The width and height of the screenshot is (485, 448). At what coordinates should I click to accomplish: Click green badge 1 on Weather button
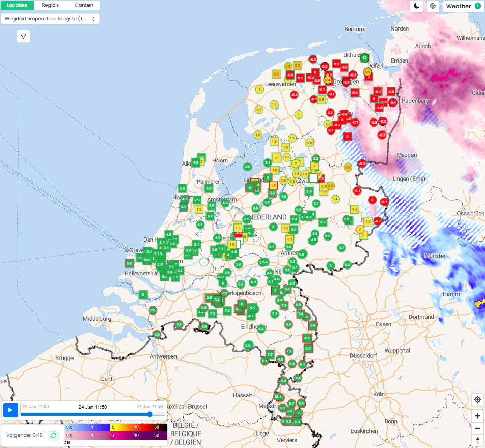pyautogui.click(x=478, y=6)
